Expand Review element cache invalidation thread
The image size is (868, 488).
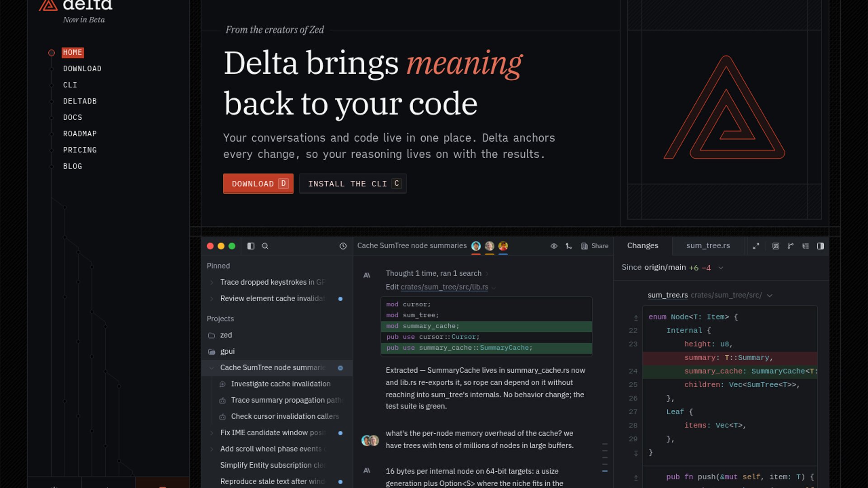212,299
